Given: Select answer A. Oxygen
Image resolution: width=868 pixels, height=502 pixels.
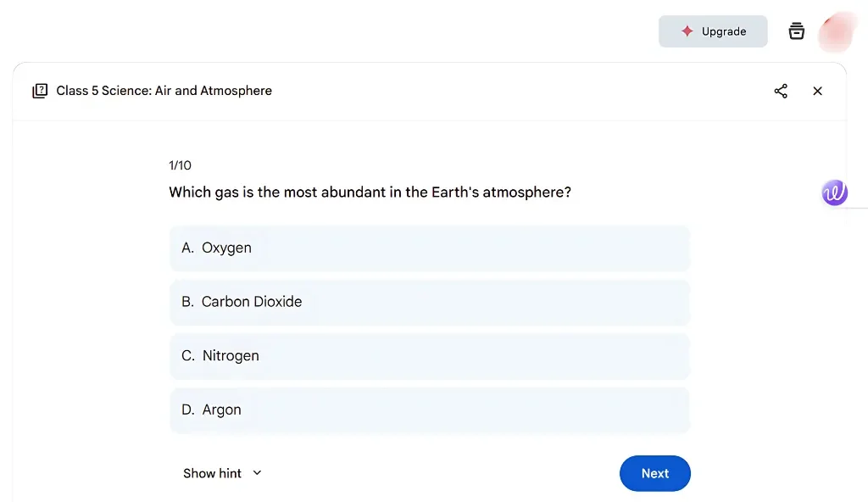Looking at the screenshot, I should pos(430,248).
